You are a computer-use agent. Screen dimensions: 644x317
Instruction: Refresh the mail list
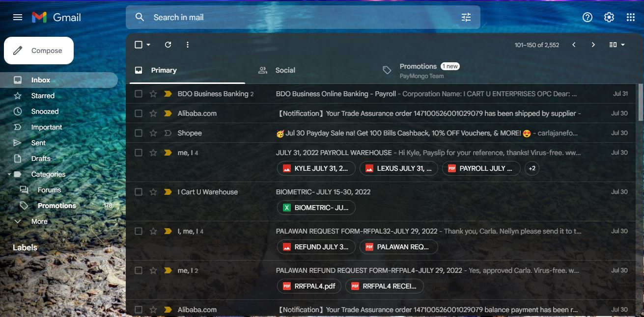[168, 45]
